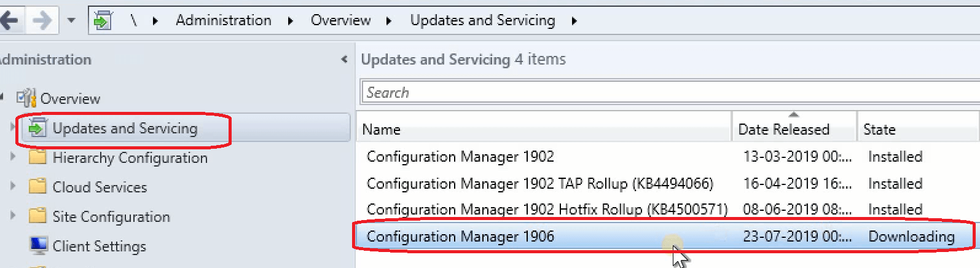Click the 23-07-2019 release date cell
980x268 pixels.
point(798,237)
